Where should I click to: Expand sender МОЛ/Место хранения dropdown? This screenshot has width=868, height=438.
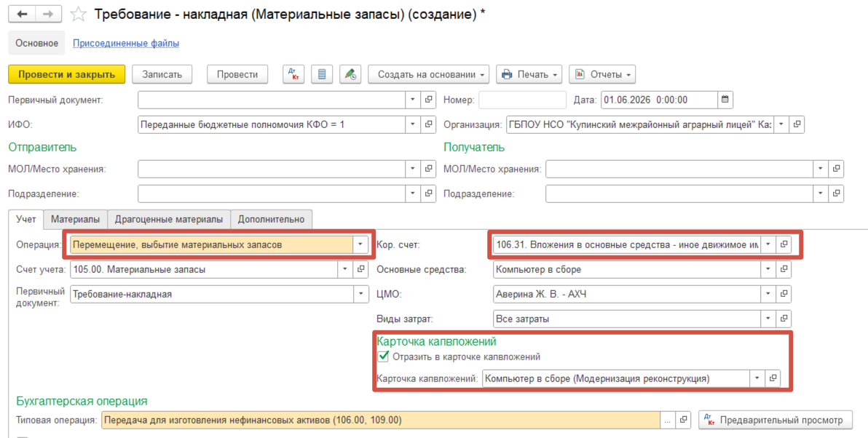pyautogui.click(x=412, y=170)
